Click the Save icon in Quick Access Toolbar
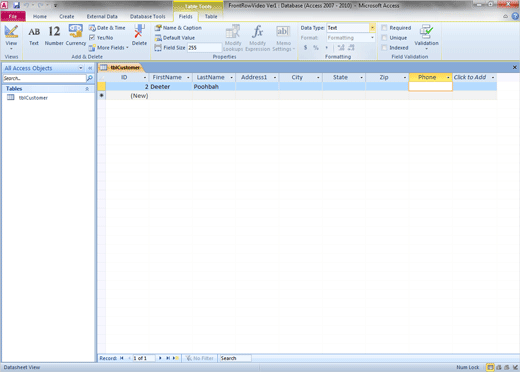Image resolution: width=520 pixels, height=372 pixels. pyautogui.click(x=16, y=5)
